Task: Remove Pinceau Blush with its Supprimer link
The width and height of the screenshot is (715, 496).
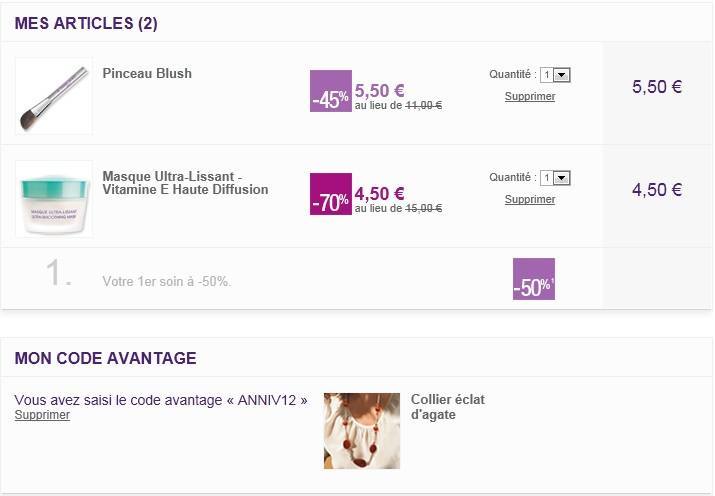Action: 530,97
